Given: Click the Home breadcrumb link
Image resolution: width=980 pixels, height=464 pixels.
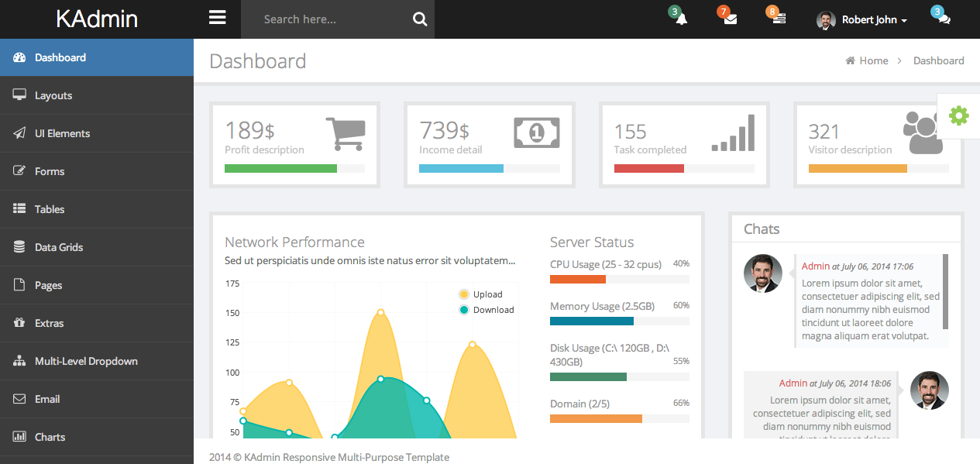Looking at the screenshot, I should [873, 60].
